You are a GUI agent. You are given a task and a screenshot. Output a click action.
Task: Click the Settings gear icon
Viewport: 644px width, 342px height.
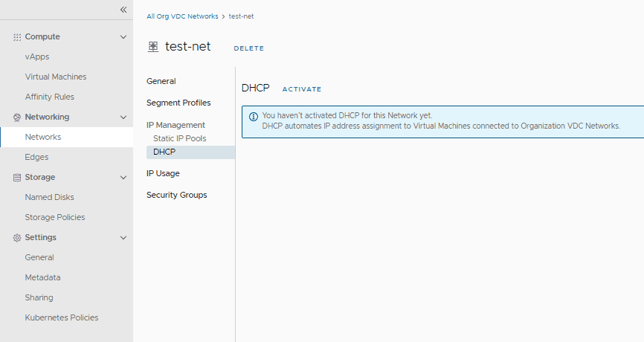coord(17,238)
